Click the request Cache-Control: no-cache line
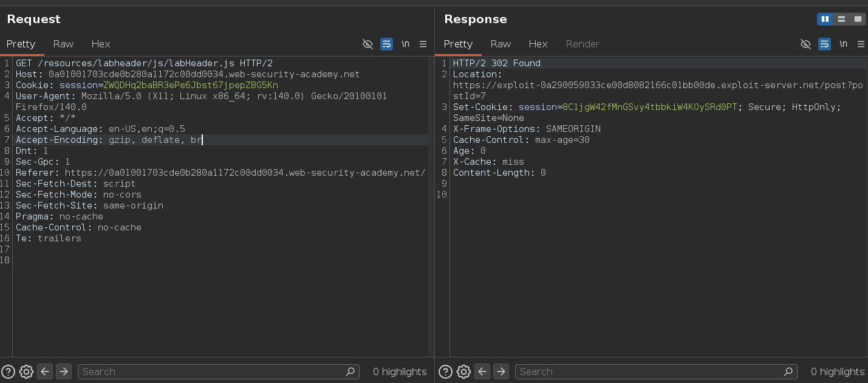 click(x=78, y=227)
